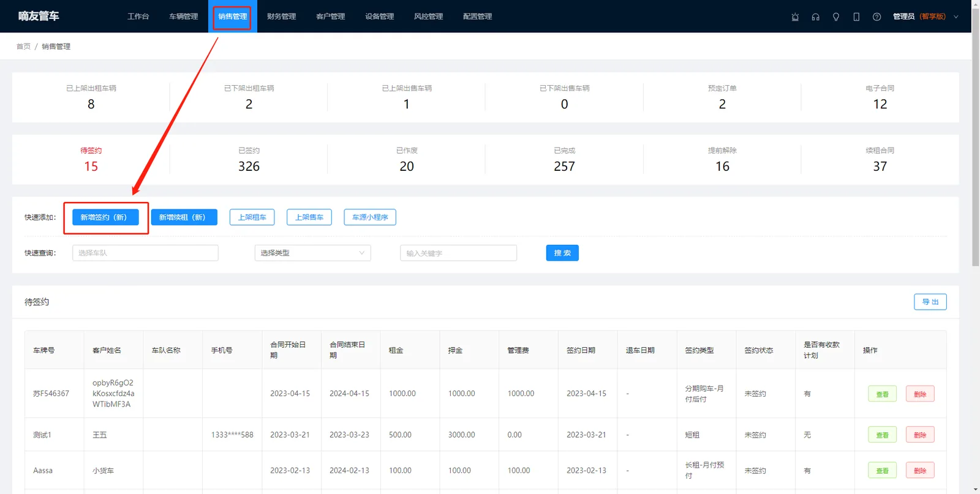Viewport: 980px width, 494px height.
Task: Click the question mark help icon
Action: tap(877, 17)
